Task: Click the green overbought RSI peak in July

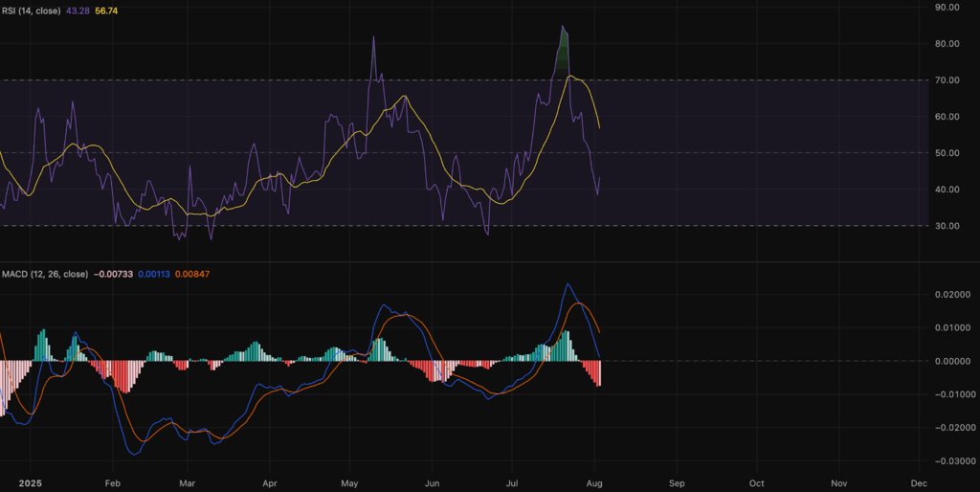Action: pyautogui.click(x=565, y=46)
